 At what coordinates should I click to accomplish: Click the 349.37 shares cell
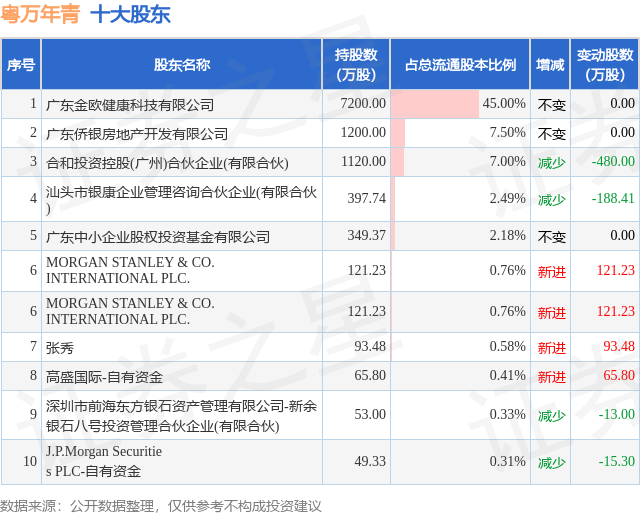coord(366,235)
